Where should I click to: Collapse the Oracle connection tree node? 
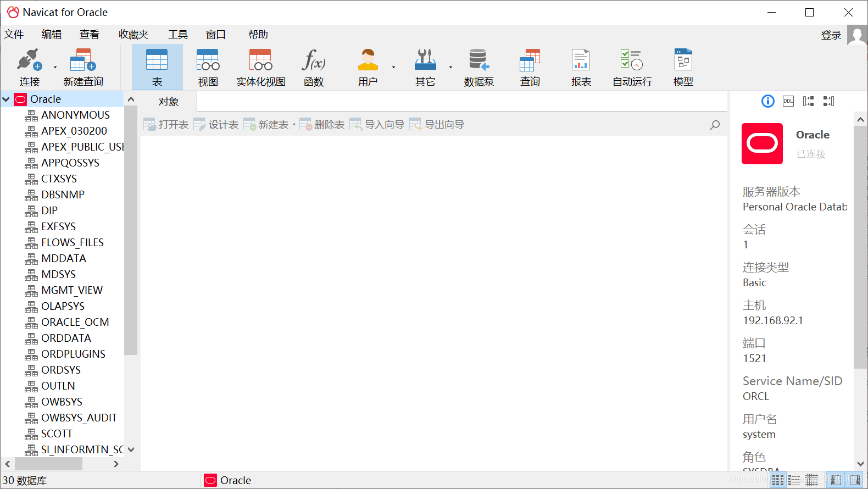tap(6, 99)
